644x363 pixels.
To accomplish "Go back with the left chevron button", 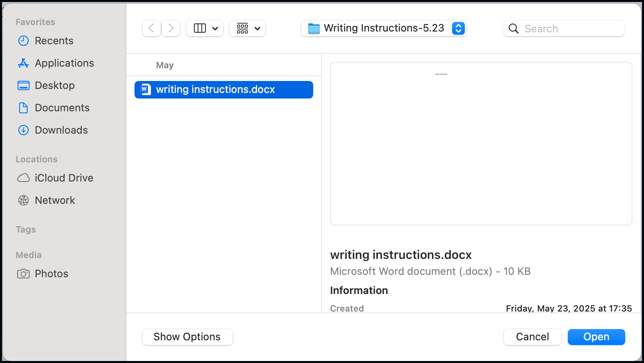I will (x=152, y=28).
